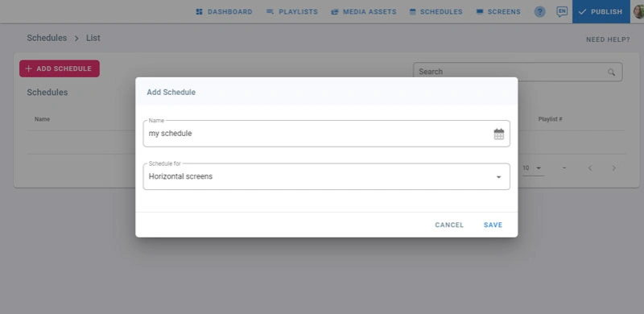Viewport: 644px width, 314px height.
Task: Save the new schedule
Action: (493, 225)
